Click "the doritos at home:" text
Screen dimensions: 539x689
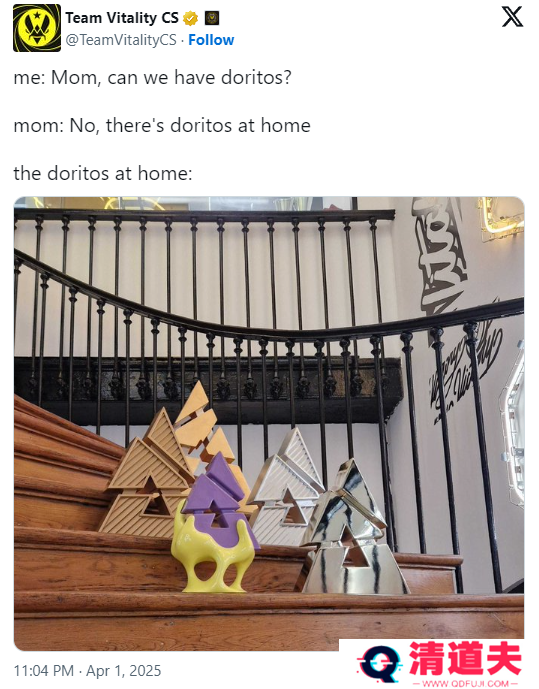[x=103, y=174]
